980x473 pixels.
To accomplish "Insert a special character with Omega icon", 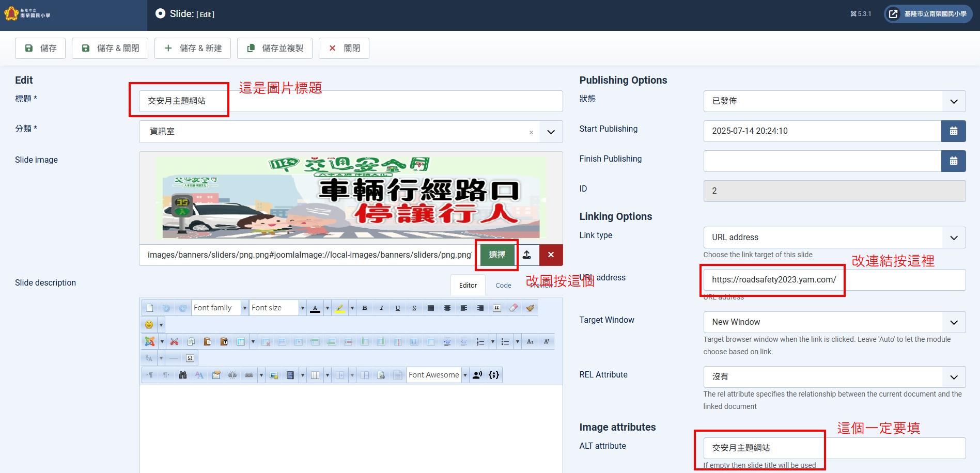I will pyautogui.click(x=190, y=358).
